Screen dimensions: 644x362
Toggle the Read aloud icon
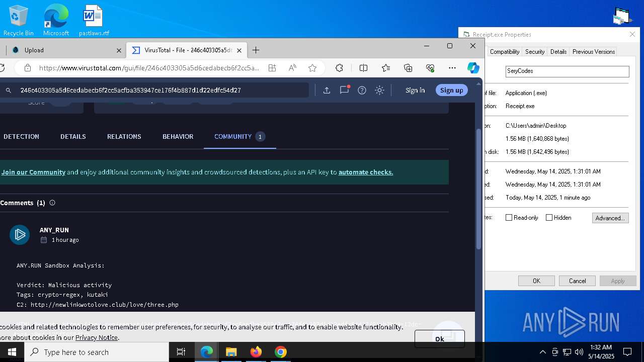pyautogui.click(x=292, y=68)
